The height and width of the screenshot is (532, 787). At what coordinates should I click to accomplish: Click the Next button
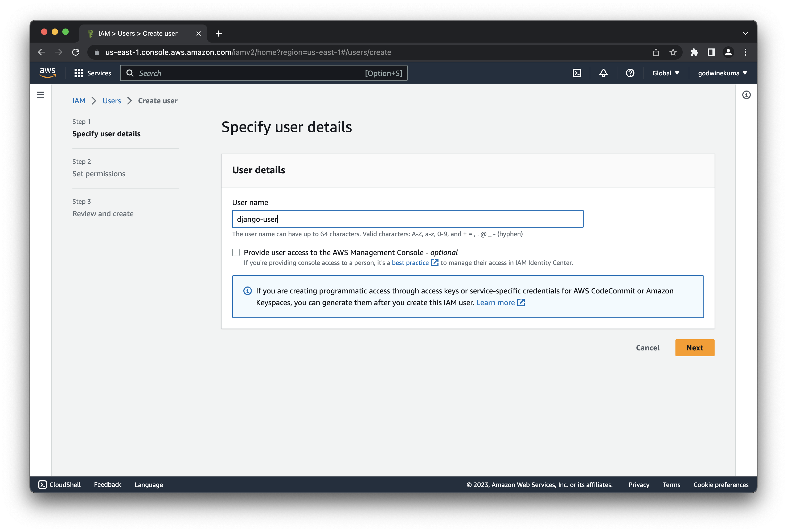coord(695,348)
